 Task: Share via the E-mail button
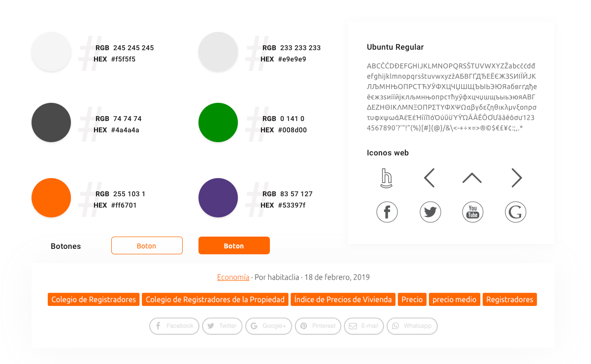pyautogui.click(x=364, y=326)
